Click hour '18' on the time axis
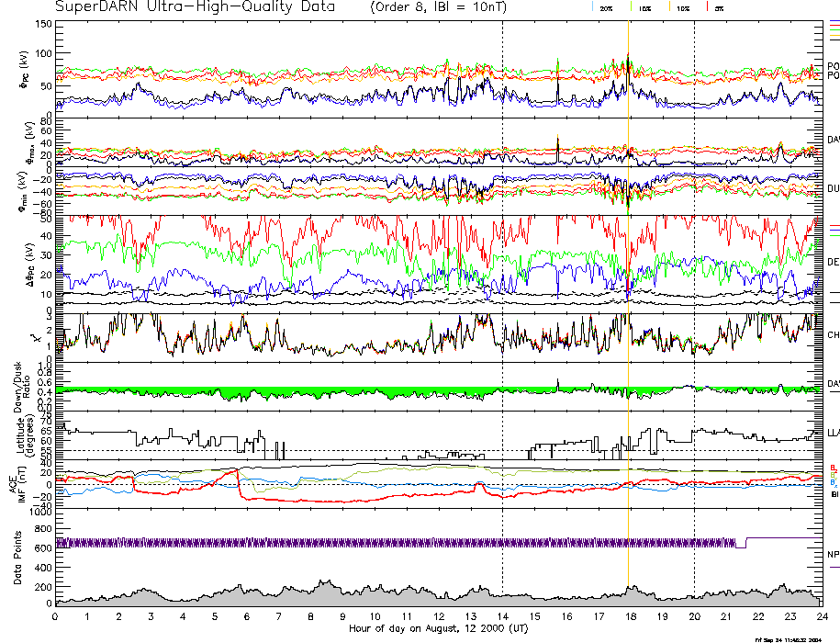 [631, 616]
